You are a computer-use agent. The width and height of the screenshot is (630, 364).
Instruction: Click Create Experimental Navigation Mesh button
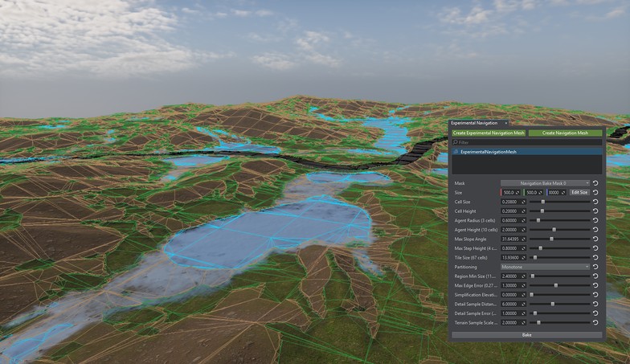click(x=489, y=133)
